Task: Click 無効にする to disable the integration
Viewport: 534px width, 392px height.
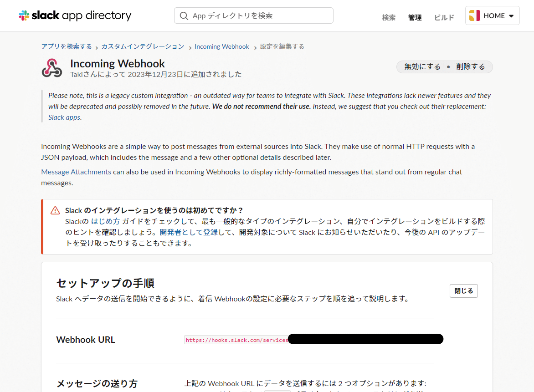Action: coord(422,66)
